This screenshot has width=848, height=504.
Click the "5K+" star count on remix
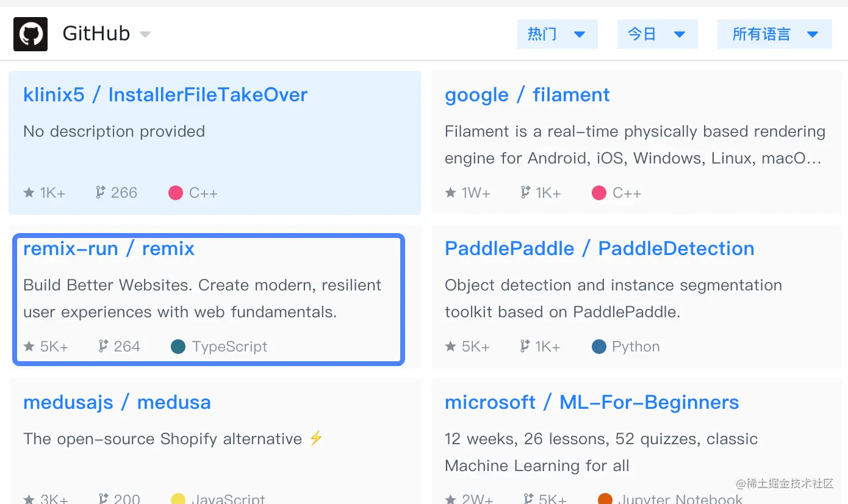coord(54,347)
